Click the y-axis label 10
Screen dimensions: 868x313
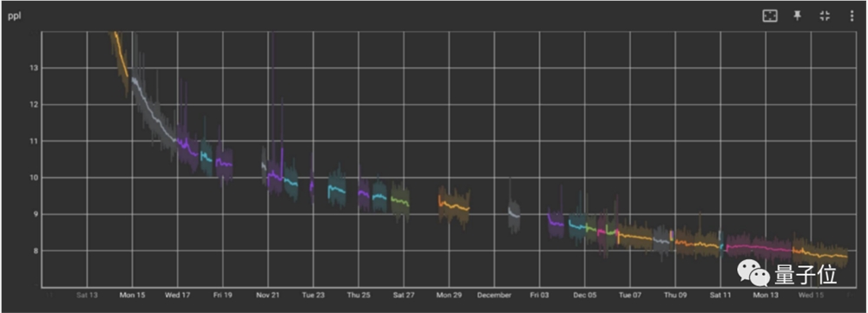(x=34, y=178)
